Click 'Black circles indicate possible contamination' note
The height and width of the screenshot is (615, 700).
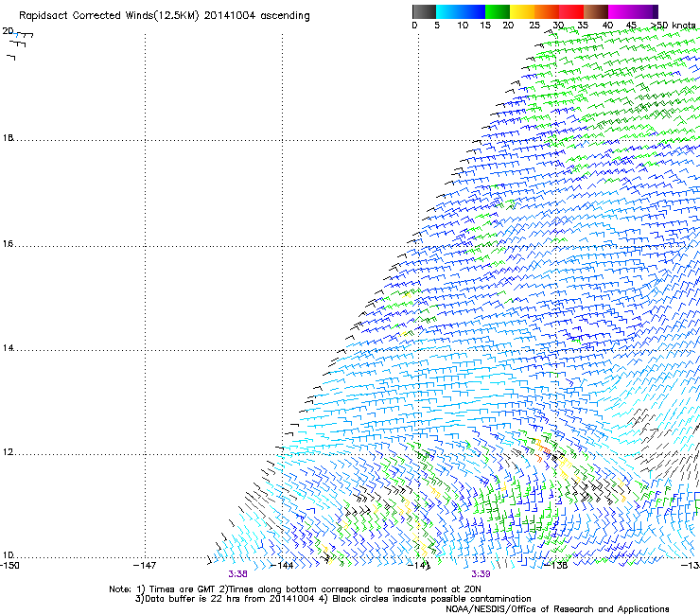coord(431,599)
